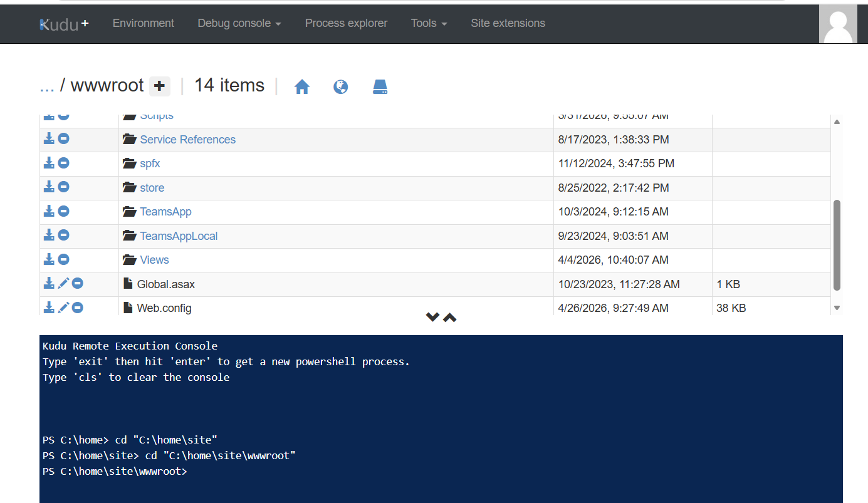Screen dimensions: 868x503
Task: Click the plus button next to wwwroot
Action: point(160,86)
